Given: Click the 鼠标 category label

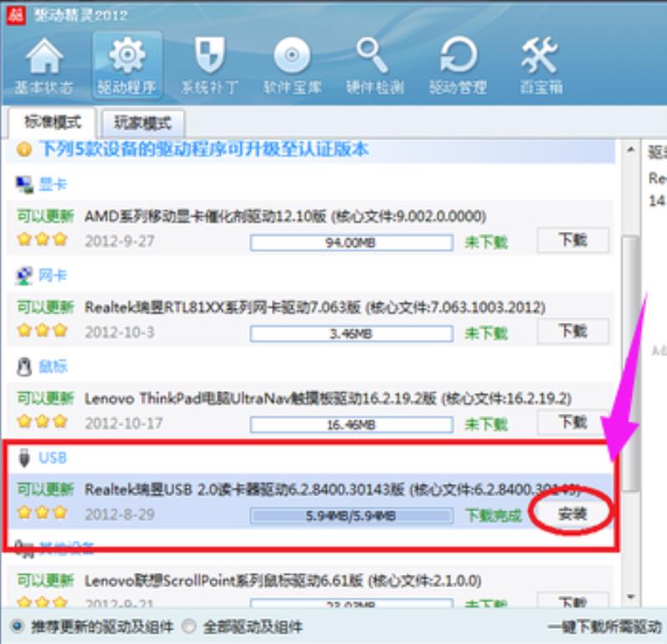Looking at the screenshot, I should (53, 367).
